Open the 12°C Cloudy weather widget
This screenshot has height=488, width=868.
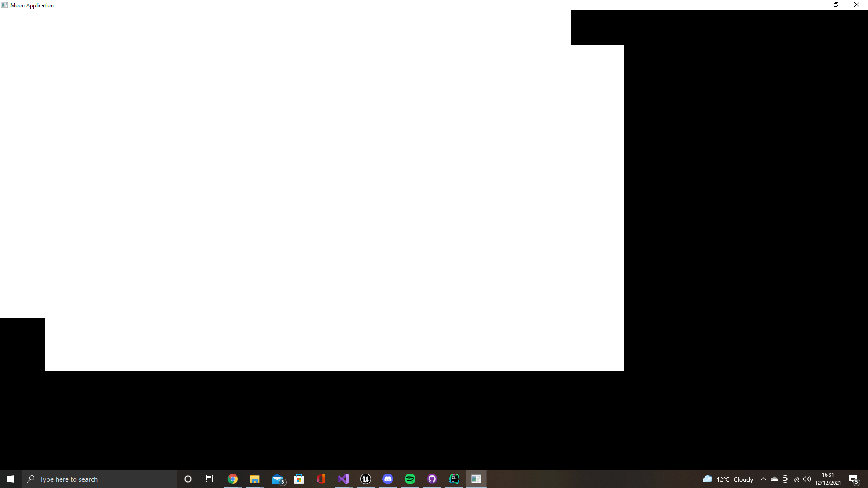(728, 479)
